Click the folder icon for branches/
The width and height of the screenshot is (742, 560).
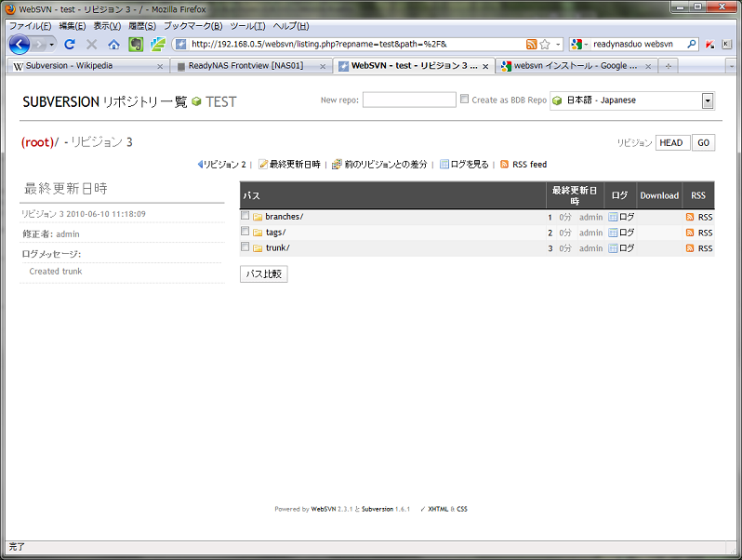coord(258,218)
